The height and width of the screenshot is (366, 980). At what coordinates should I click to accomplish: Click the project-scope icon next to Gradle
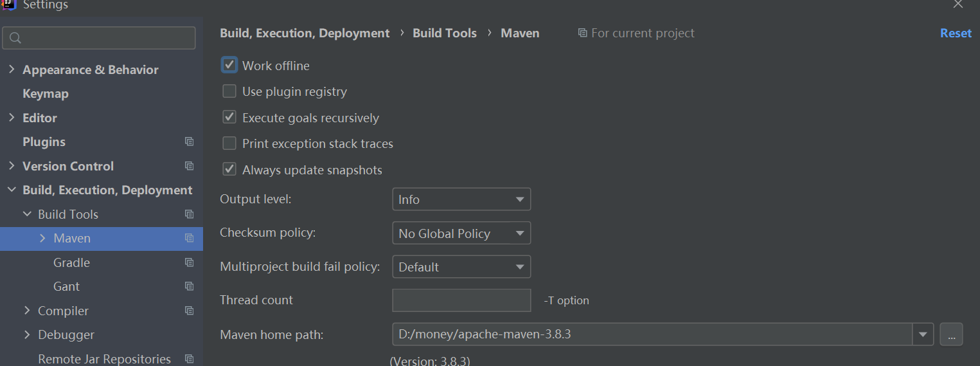coord(189,262)
